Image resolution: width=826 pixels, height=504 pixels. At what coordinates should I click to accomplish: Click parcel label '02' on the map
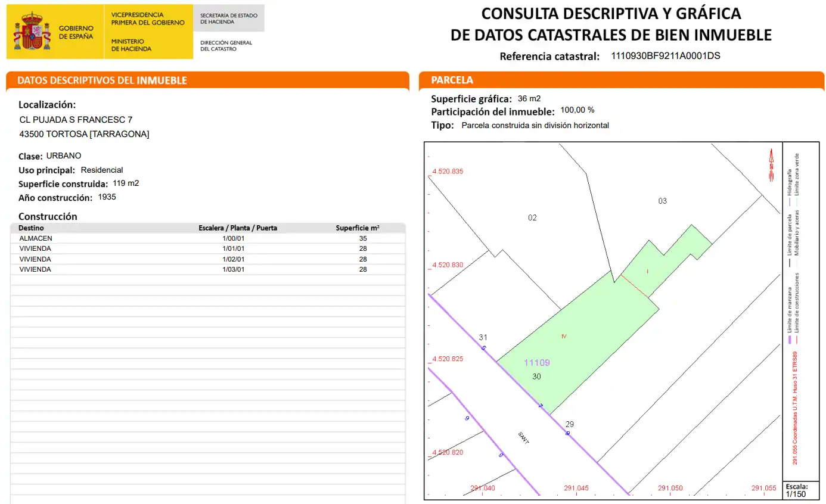click(532, 217)
